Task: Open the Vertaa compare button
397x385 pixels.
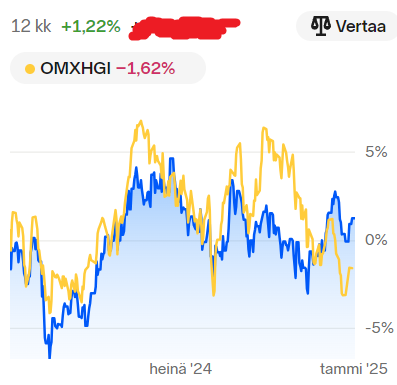Action: (347, 26)
